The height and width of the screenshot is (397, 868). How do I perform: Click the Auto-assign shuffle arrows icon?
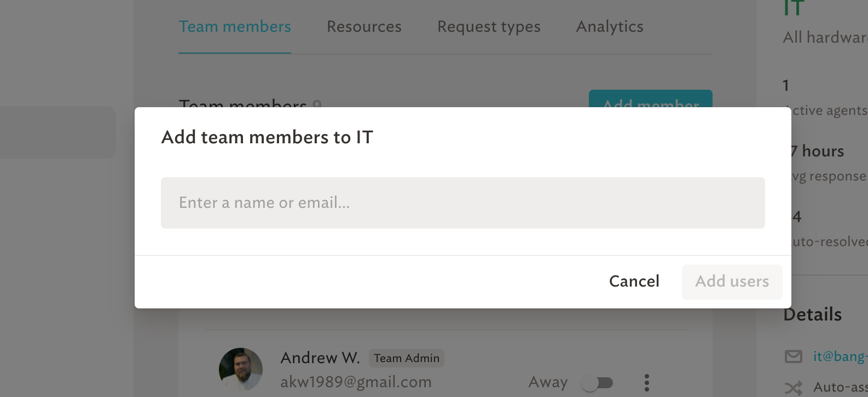[x=793, y=388]
